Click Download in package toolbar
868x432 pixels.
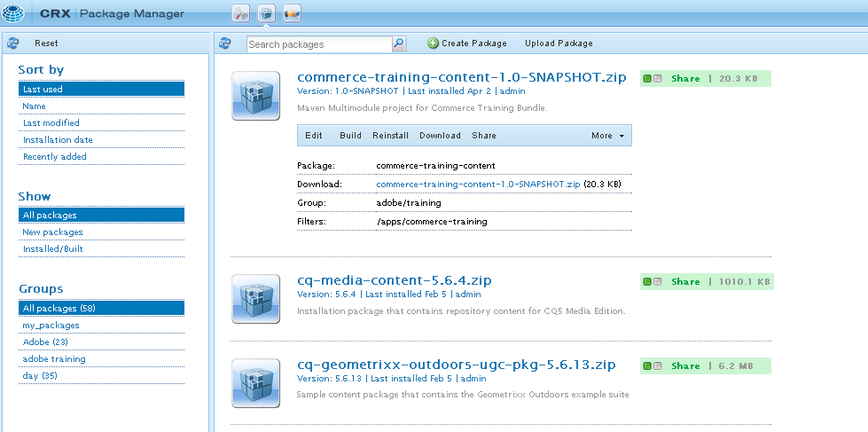tap(440, 135)
